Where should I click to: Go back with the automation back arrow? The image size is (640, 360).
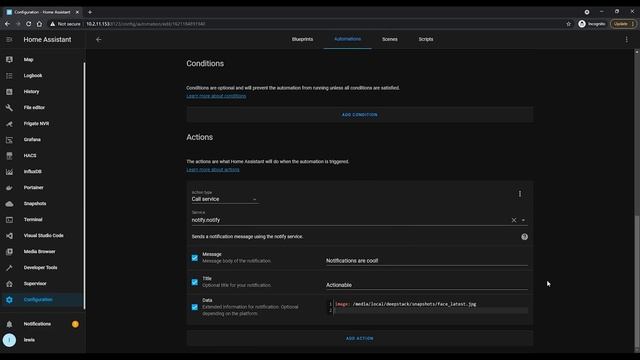(x=98, y=40)
